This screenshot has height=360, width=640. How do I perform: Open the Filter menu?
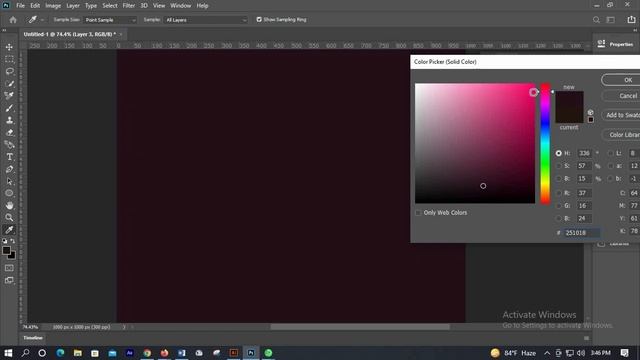[129, 6]
